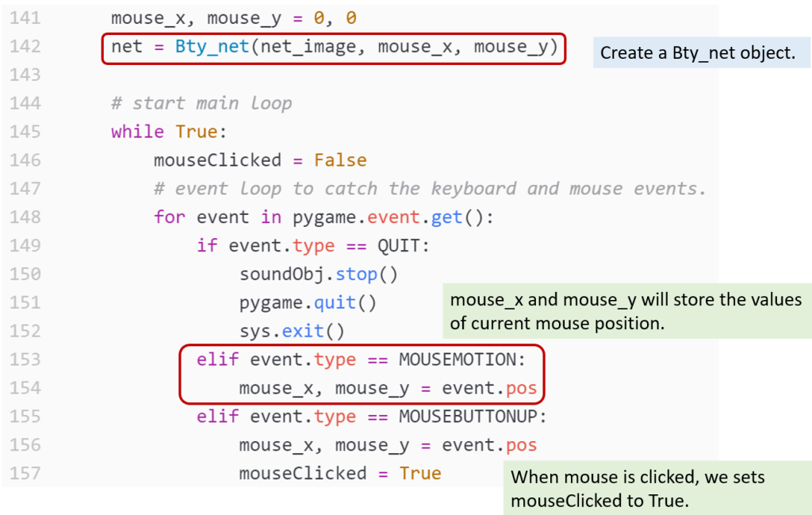This screenshot has width=812, height=515.
Task: Click the soundObj.stop() call
Action: click(x=318, y=275)
